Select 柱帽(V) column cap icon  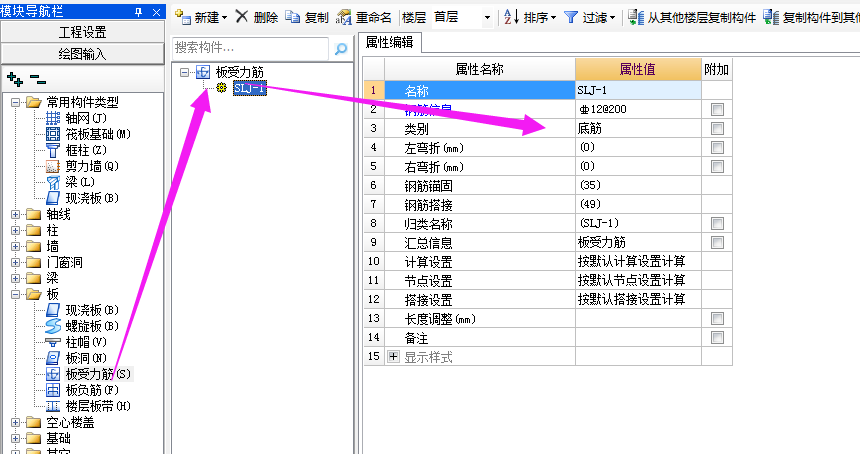53,342
